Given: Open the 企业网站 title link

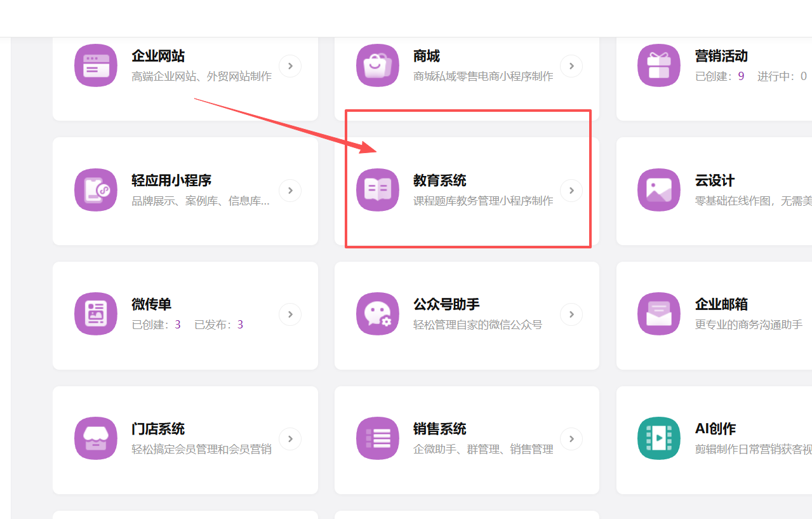Looking at the screenshot, I should click(x=158, y=56).
